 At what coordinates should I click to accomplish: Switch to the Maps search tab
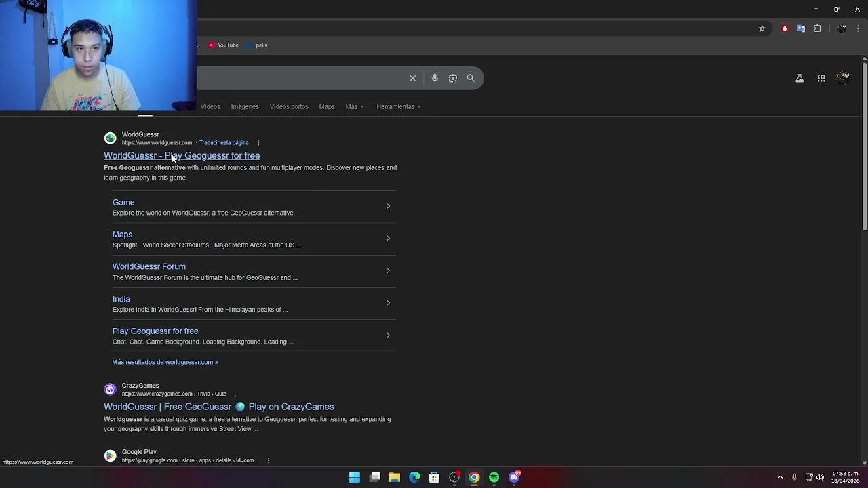(x=327, y=106)
